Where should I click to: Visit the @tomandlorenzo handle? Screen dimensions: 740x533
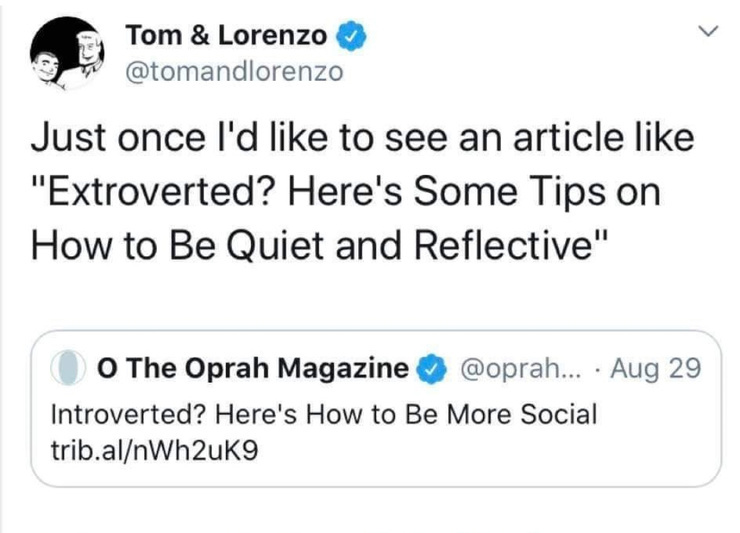coord(233,71)
